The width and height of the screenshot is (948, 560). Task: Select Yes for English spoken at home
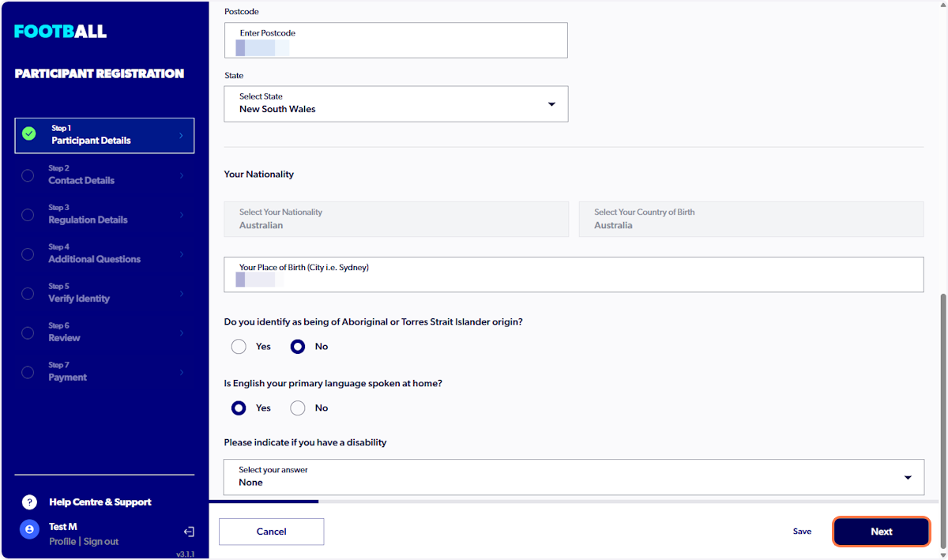[239, 408]
